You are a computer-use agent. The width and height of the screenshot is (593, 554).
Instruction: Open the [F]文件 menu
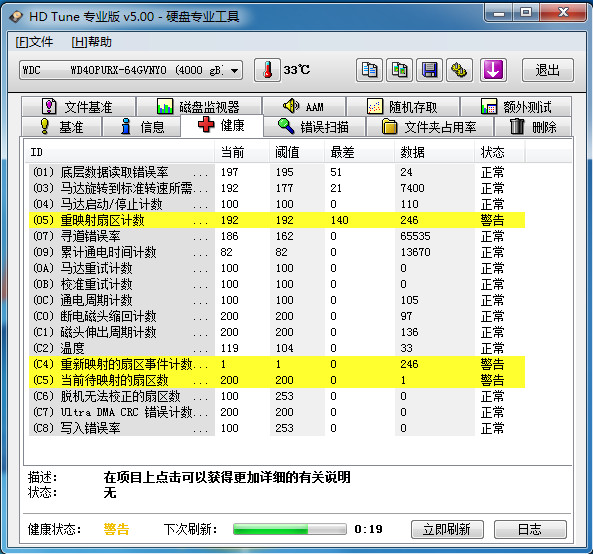pyautogui.click(x=34, y=42)
